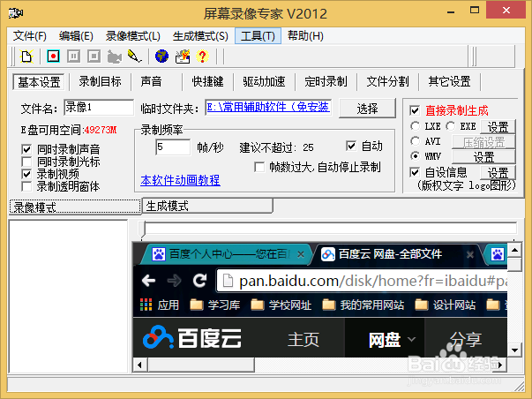Click the browser reload icon
The height and width of the screenshot is (399, 532).
[x=200, y=281]
